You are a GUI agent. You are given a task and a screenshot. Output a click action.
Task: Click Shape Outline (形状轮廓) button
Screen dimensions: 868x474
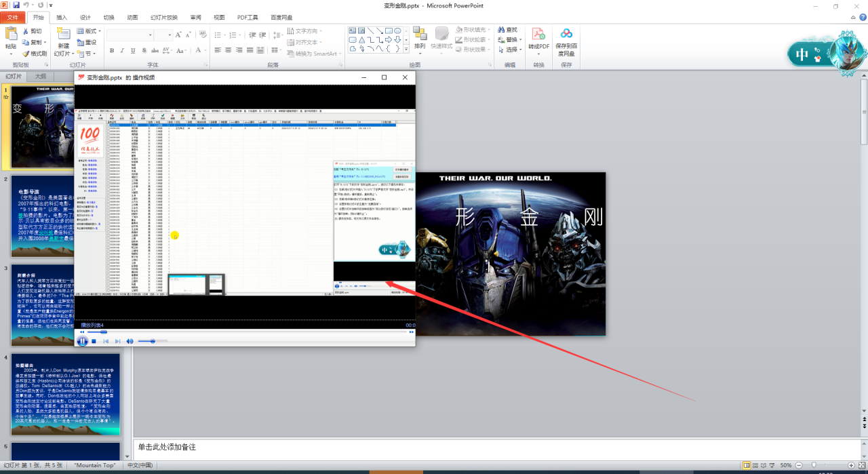pyautogui.click(x=473, y=39)
